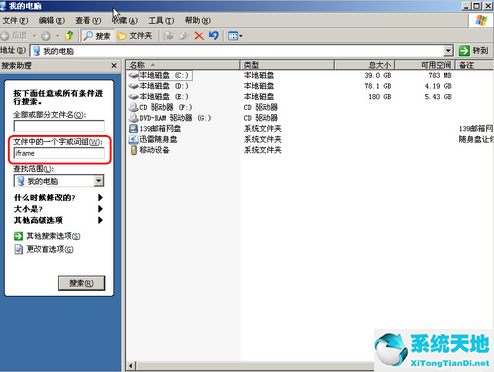Click the Back navigation arrow icon
The width and height of the screenshot is (494, 372).
[5, 36]
